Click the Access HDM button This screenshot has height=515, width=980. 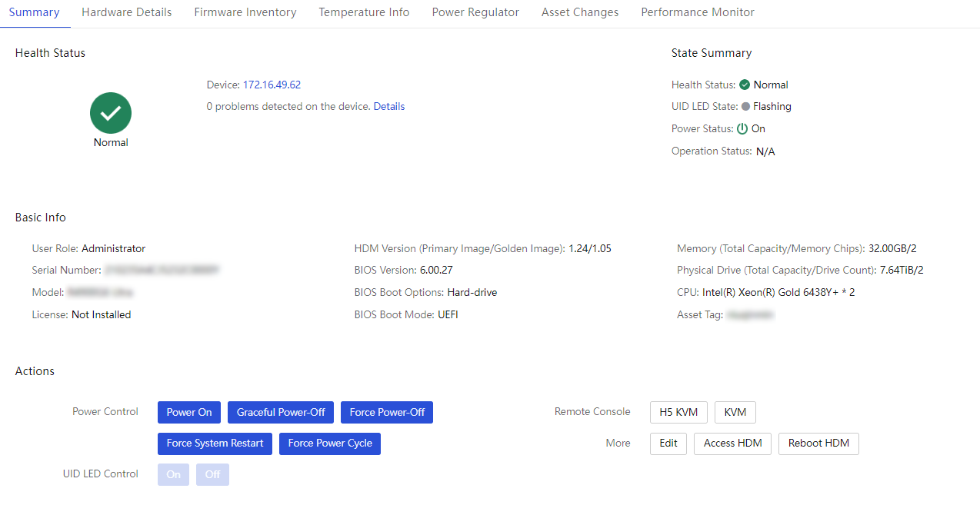[732, 444]
